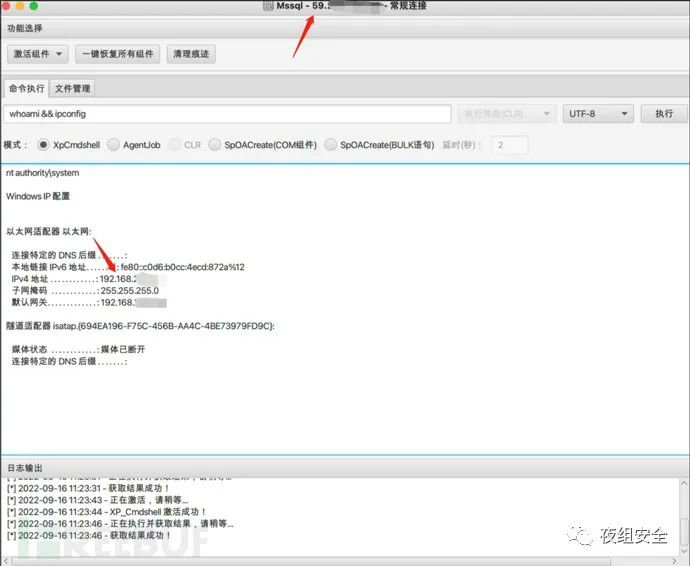The image size is (690, 566).
Task: Click the yellow minimize window button
Action: pos(26,7)
